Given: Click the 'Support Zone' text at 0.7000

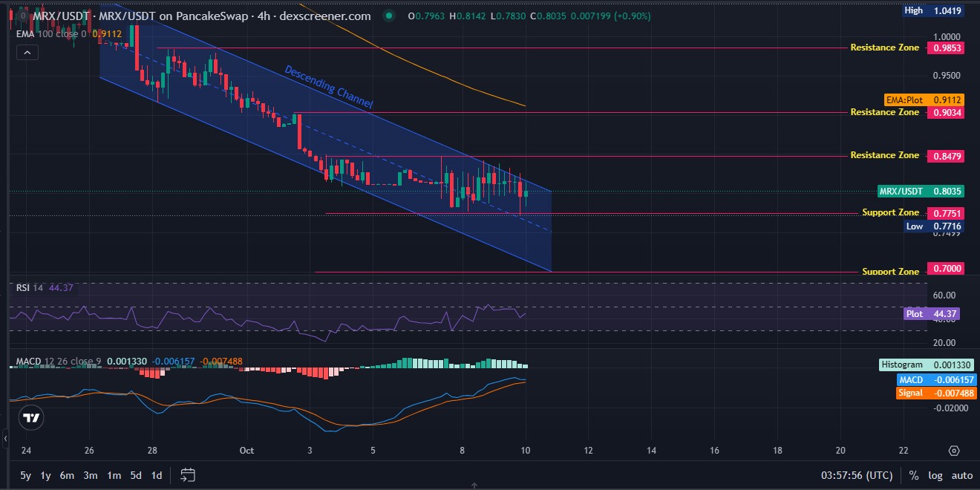Looking at the screenshot, I should click(x=890, y=272).
